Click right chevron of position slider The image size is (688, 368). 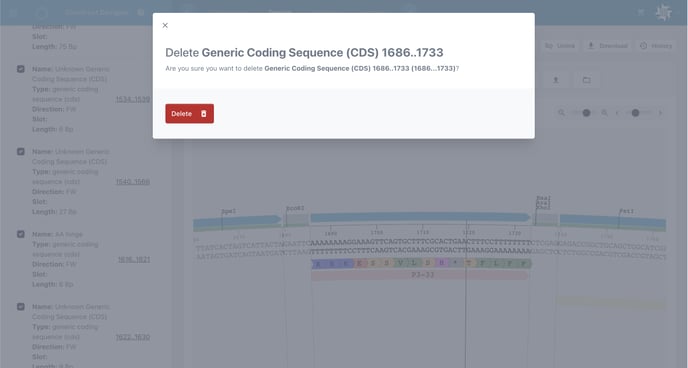[x=660, y=113]
